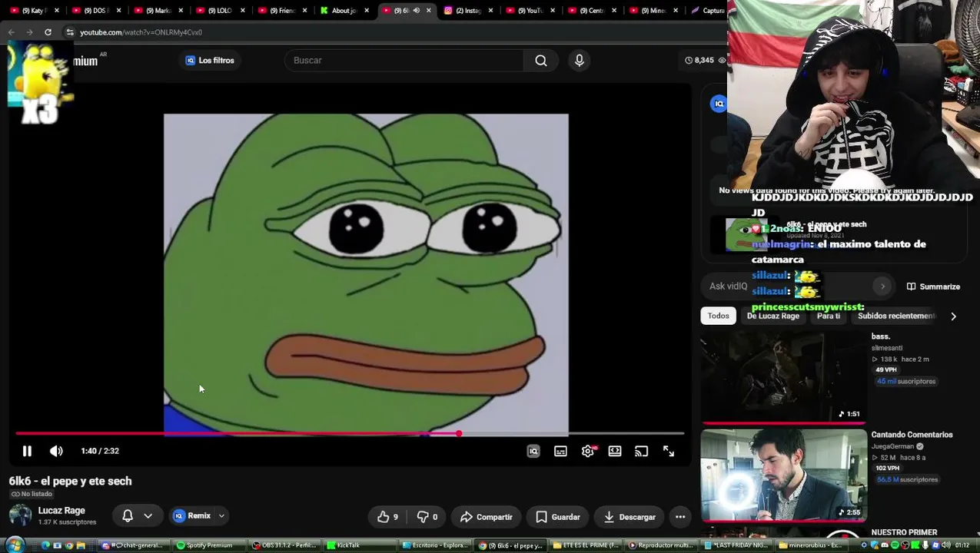Click NUESTRO PRIMER video title

[x=904, y=532]
